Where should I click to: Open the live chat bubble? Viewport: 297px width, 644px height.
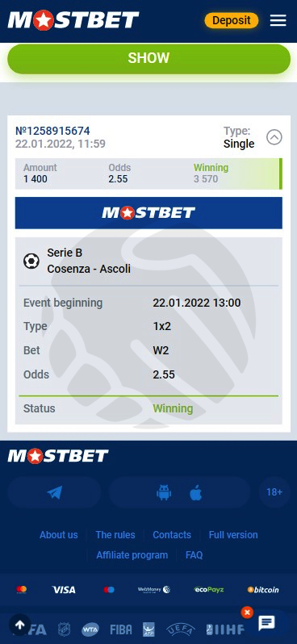tap(266, 623)
